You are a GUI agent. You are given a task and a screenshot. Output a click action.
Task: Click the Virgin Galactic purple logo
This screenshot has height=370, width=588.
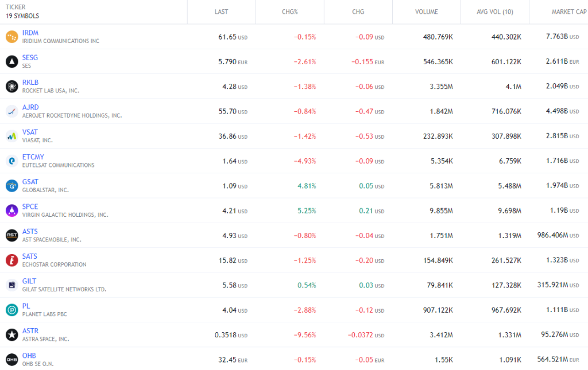point(12,211)
